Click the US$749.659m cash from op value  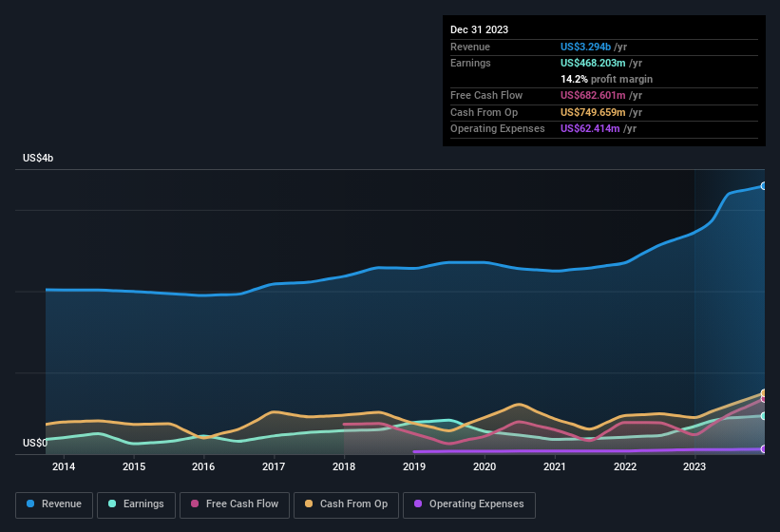tap(593, 112)
